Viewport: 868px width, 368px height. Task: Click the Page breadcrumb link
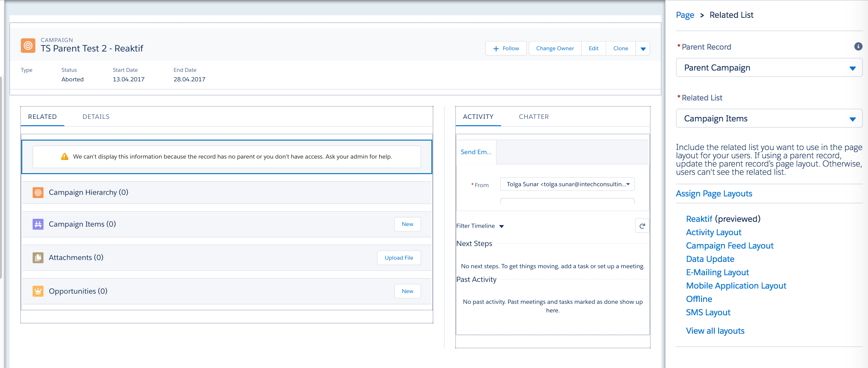[x=685, y=15]
